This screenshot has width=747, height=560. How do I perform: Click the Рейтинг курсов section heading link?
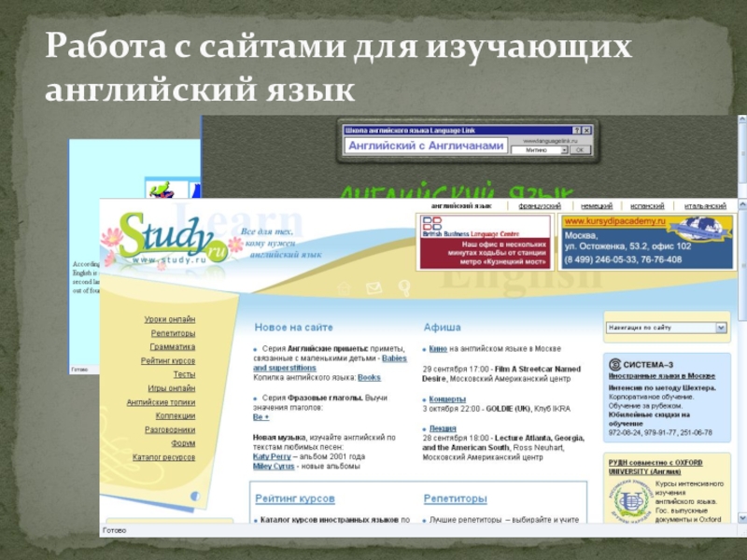tap(295, 499)
